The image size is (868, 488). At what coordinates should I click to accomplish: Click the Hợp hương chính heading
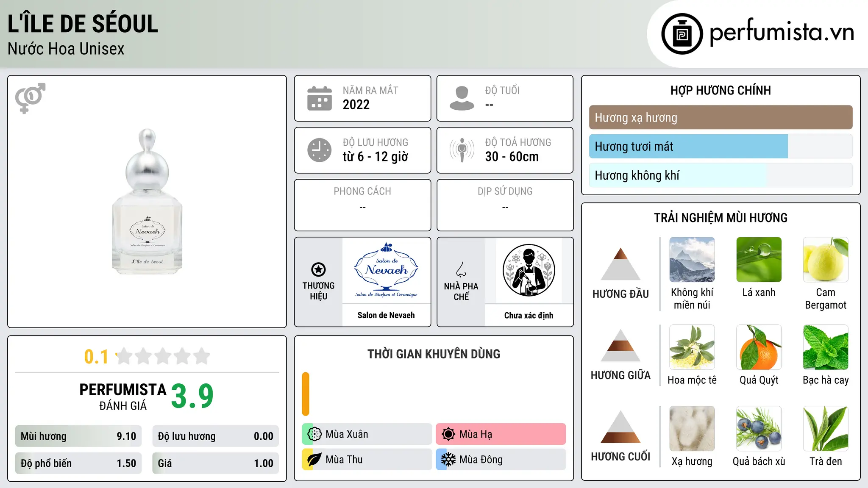[x=721, y=91]
